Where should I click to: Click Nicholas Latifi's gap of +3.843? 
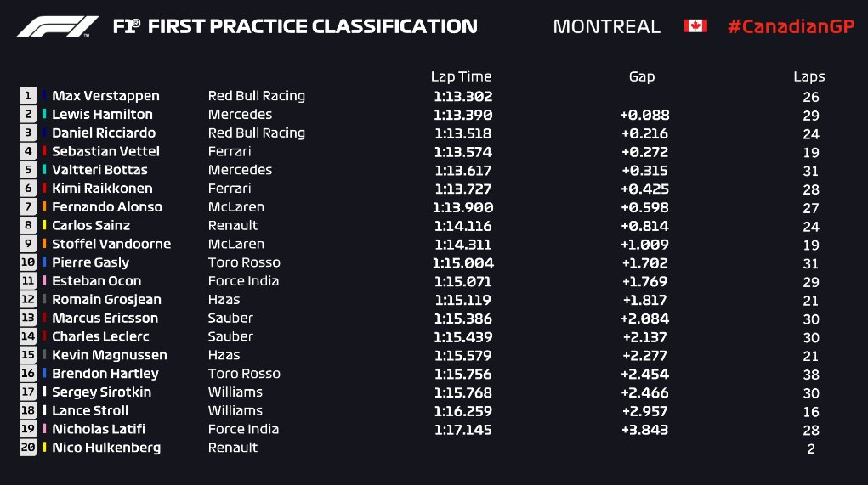(x=644, y=430)
